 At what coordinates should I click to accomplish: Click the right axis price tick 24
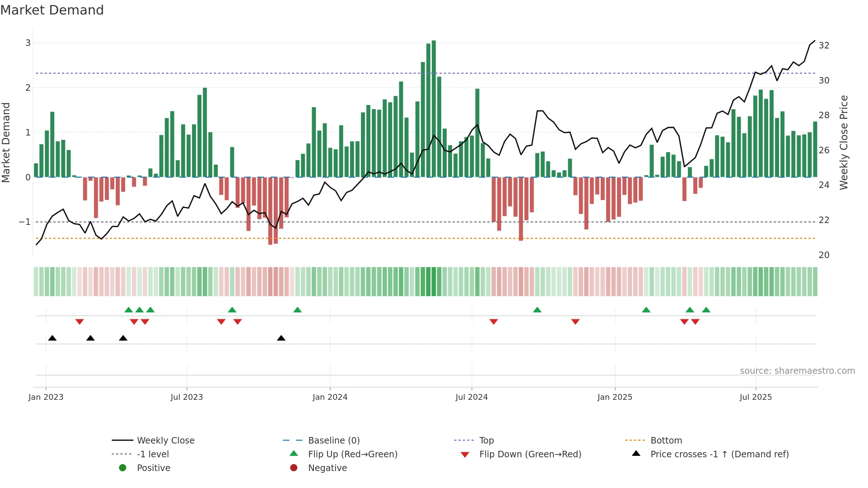click(x=824, y=185)
